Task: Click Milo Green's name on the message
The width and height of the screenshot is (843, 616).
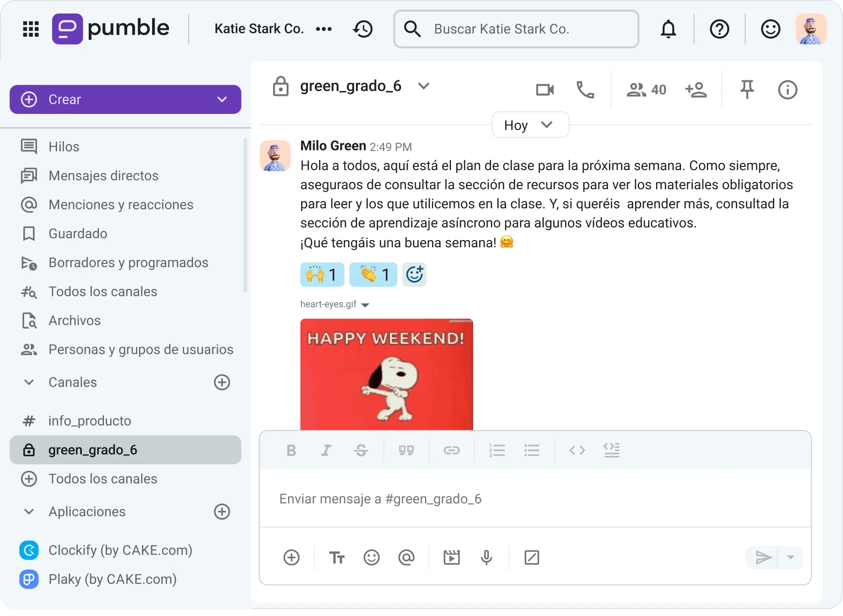Action: point(333,146)
